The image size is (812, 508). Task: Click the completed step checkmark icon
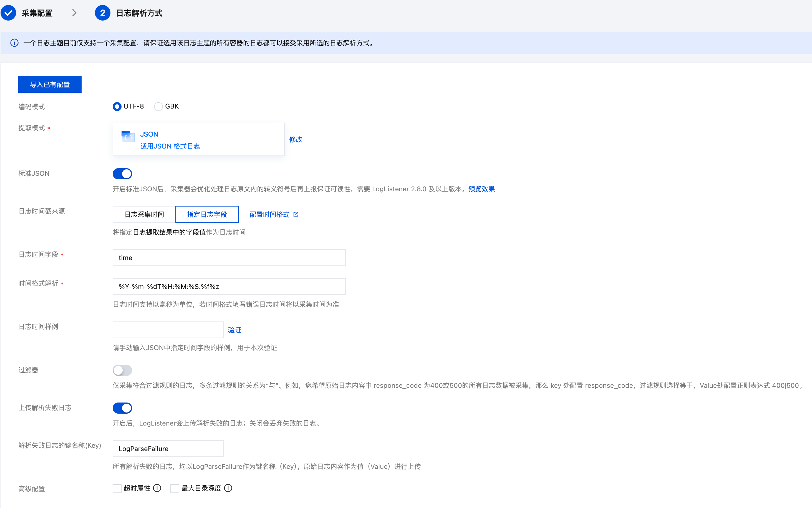[x=8, y=13]
